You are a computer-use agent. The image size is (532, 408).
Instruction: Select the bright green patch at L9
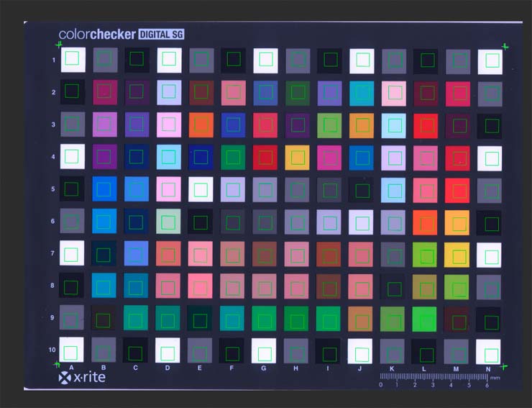pyautogui.click(x=424, y=319)
